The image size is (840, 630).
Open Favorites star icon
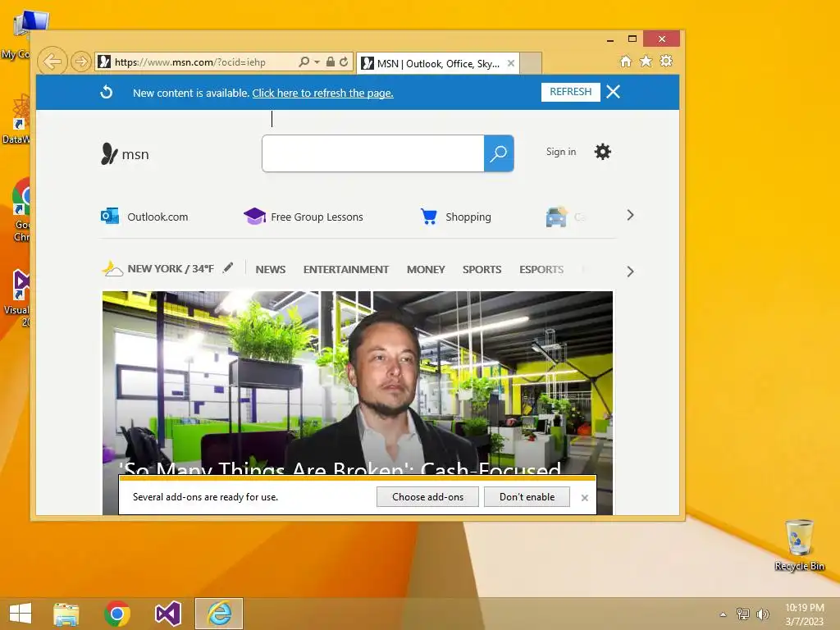[646, 61]
